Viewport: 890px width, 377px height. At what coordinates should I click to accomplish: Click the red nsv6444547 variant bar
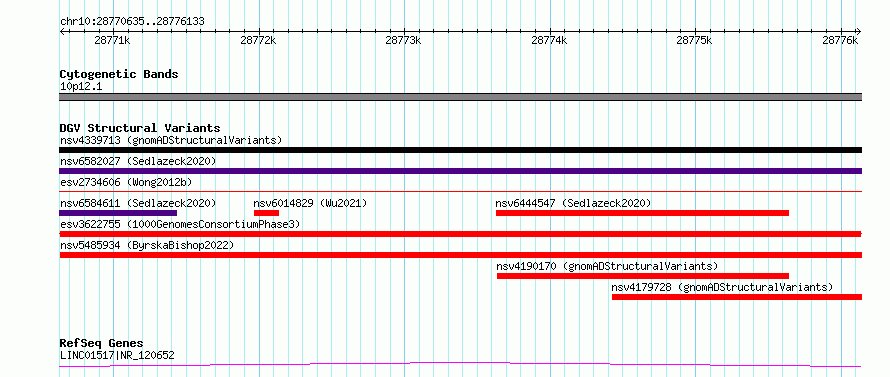point(643,213)
